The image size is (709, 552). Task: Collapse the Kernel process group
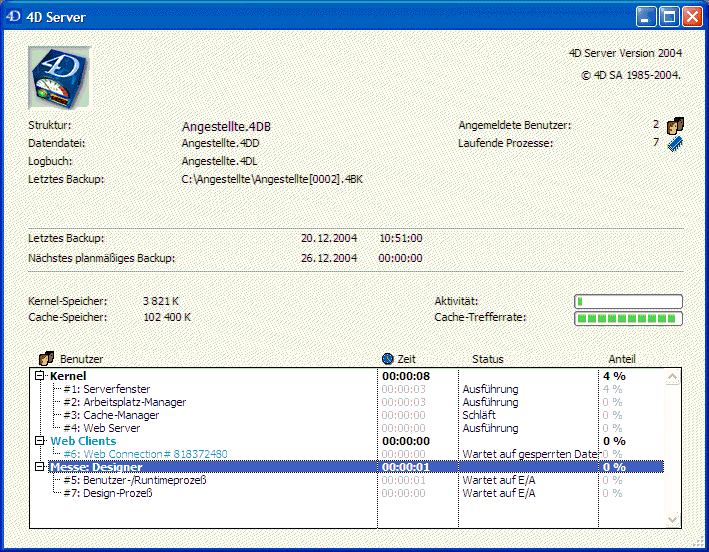click(40, 376)
